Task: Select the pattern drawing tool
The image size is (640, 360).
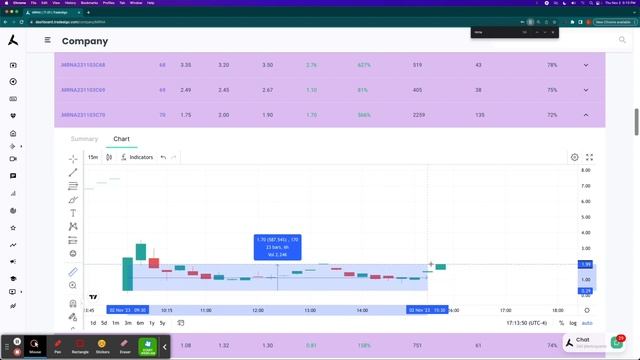Action: click(73, 227)
